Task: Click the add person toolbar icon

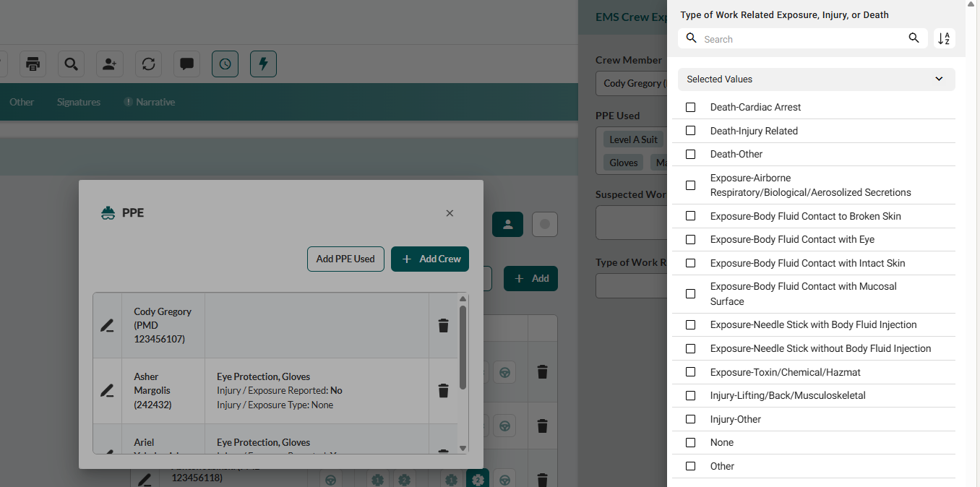Action: (x=109, y=64)
